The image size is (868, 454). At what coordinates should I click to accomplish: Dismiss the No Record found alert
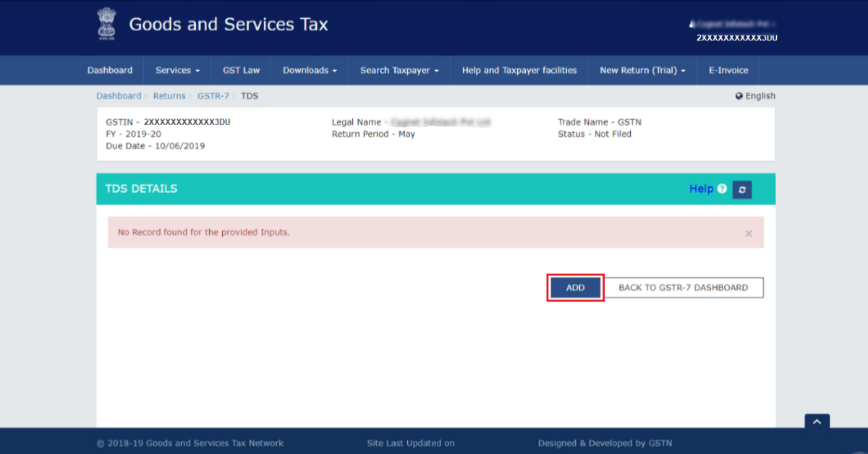[748, 232]
